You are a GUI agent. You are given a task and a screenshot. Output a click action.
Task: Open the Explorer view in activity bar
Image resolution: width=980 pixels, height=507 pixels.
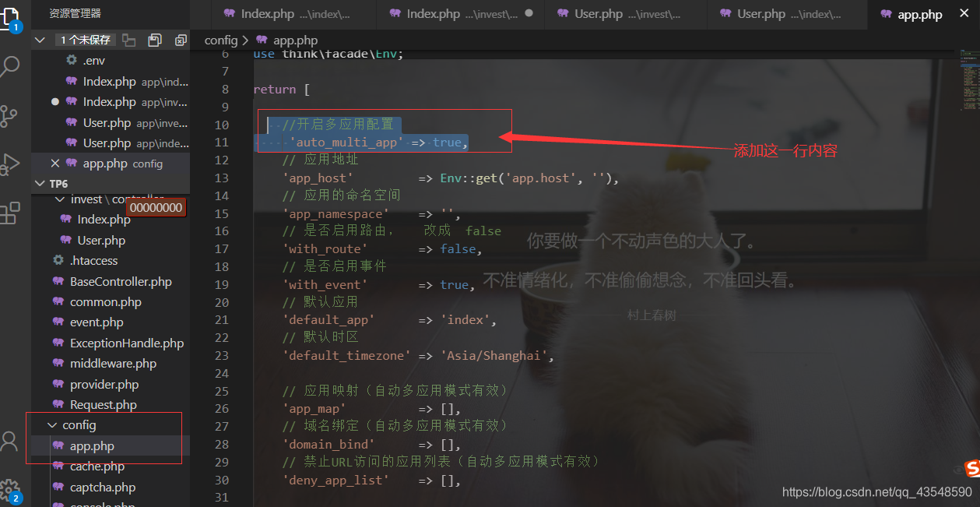[11, 19]
